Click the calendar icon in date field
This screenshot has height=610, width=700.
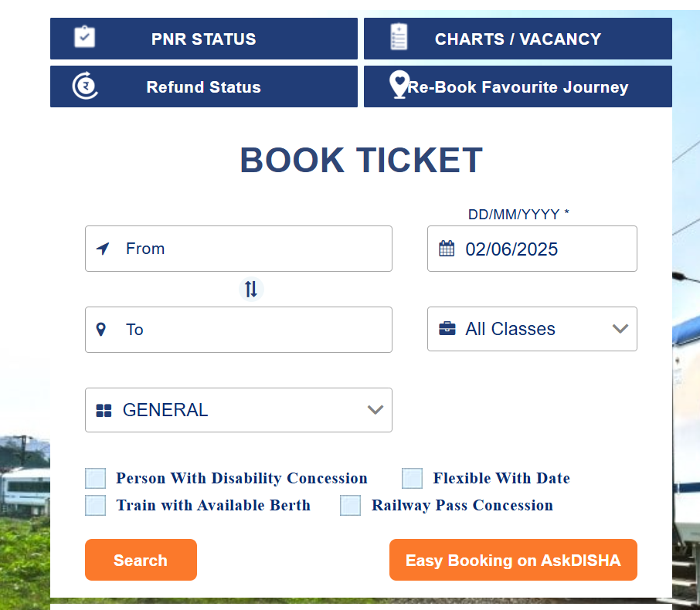pyautogui.click(x=447, y=249)
